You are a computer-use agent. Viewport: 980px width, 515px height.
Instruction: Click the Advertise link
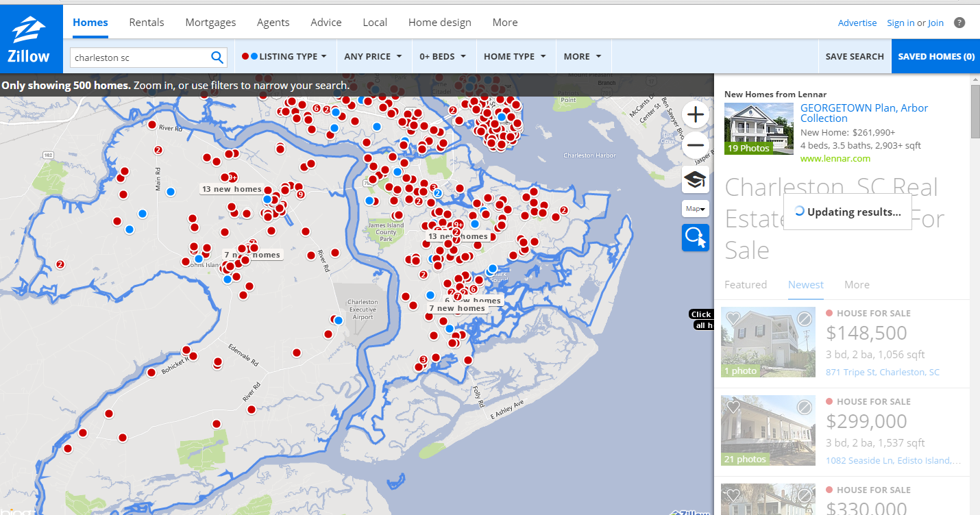point(857,23)
